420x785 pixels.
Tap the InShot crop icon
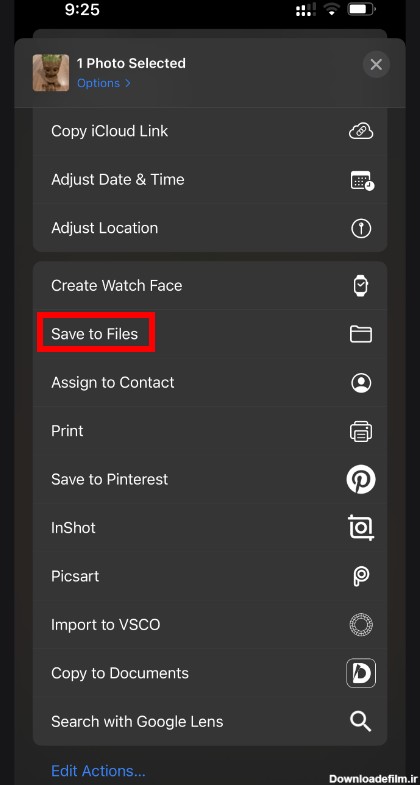point(361,528)
